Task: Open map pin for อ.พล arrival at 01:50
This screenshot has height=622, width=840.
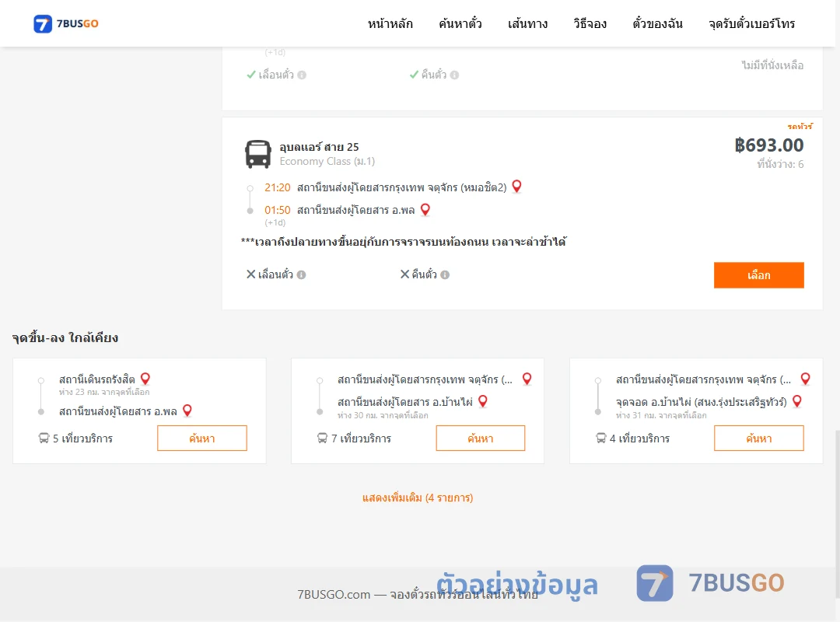Action: (x=425, y=209)
